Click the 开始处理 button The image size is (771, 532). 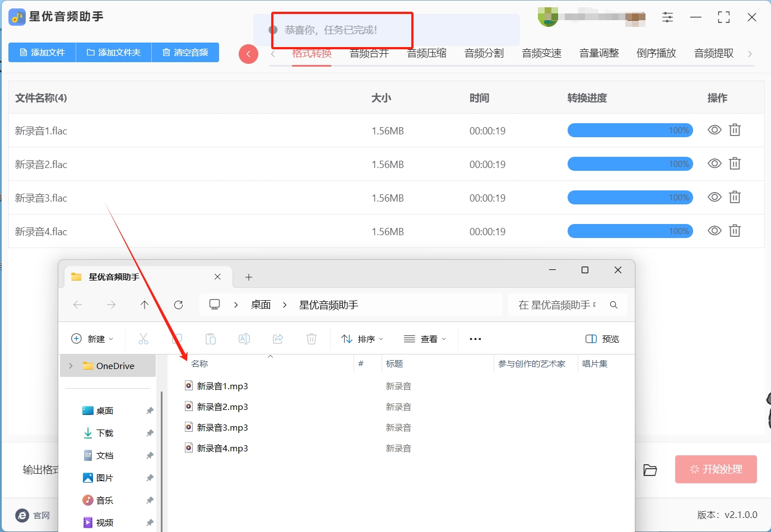click(x=716, y=469)
